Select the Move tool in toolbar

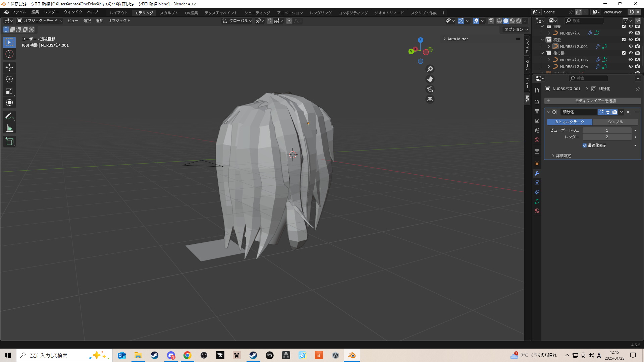pos(9,67)
